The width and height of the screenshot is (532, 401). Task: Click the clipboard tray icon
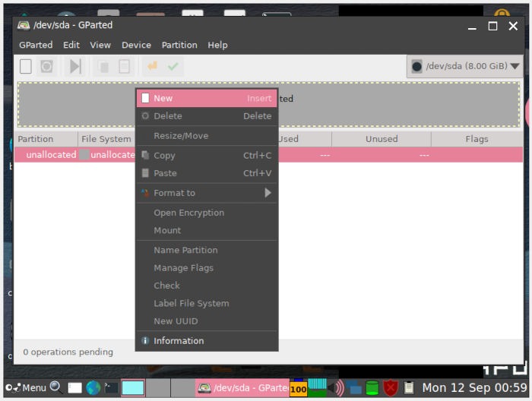[x=409, y=388]
